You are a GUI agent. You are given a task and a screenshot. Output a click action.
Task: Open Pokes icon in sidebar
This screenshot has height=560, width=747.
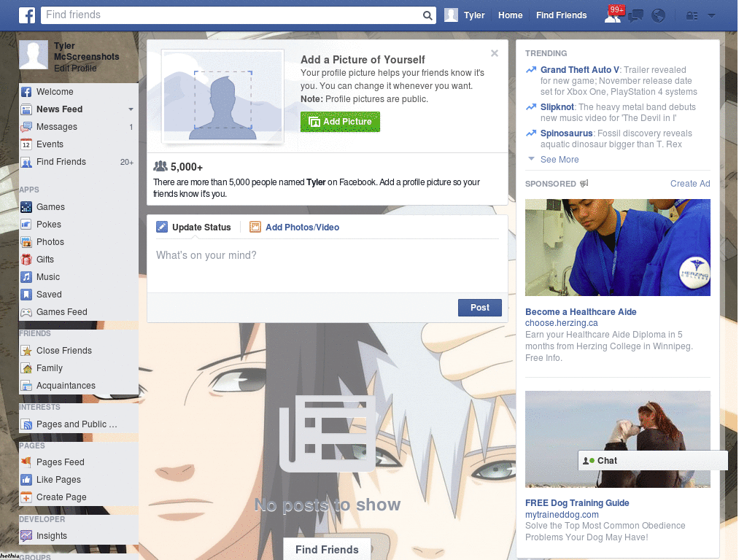tap(26, 225)
